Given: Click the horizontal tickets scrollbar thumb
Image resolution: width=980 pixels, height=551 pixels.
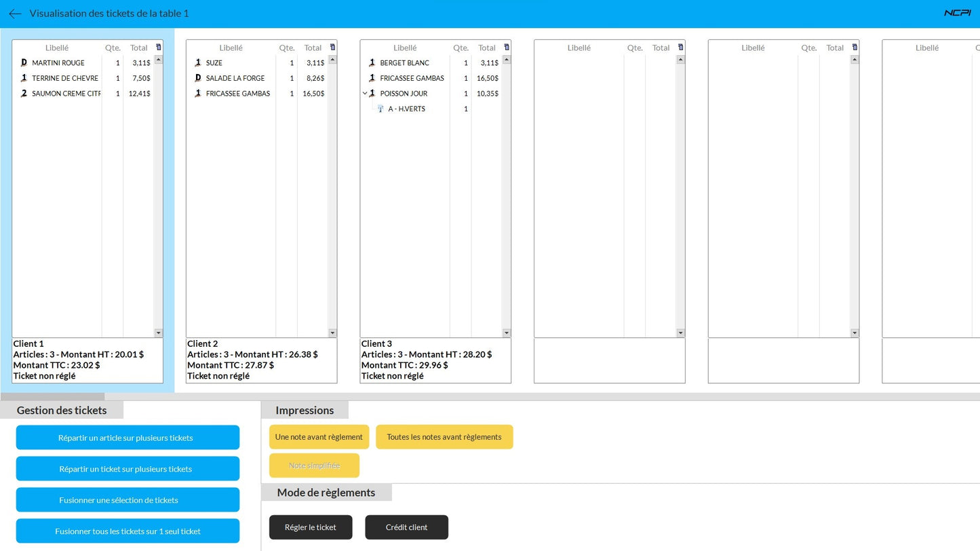Looking at the screenshot, I should tap(52, 396).
